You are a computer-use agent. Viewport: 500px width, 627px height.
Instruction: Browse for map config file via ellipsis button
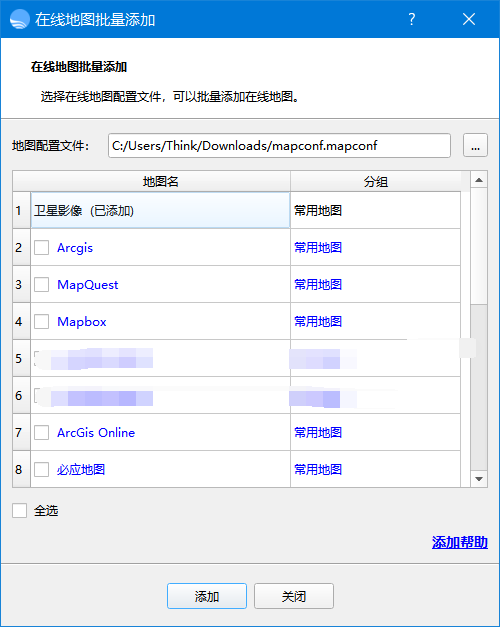tap(475, 145)
